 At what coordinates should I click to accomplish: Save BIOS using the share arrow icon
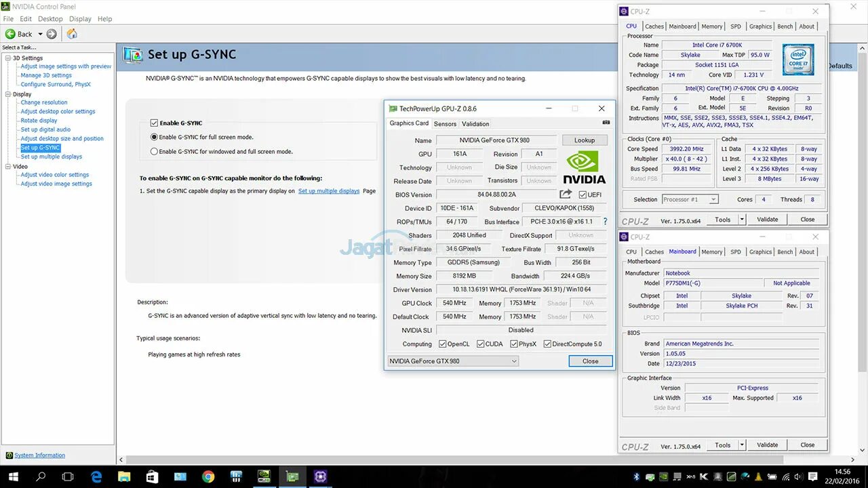(566, 195)
